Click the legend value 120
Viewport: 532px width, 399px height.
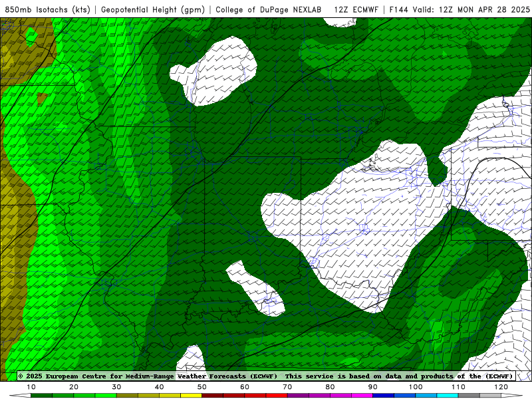tap(501, 387)
